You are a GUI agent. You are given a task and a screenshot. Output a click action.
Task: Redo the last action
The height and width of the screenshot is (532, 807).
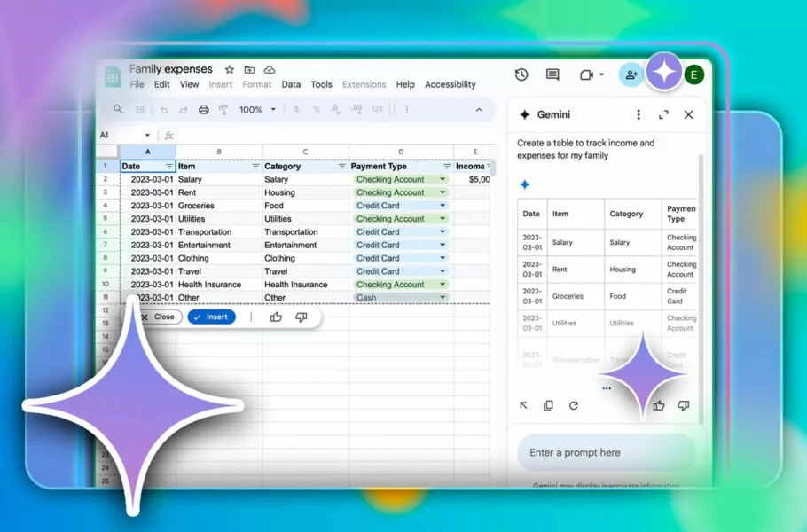[x=184, y=110]
